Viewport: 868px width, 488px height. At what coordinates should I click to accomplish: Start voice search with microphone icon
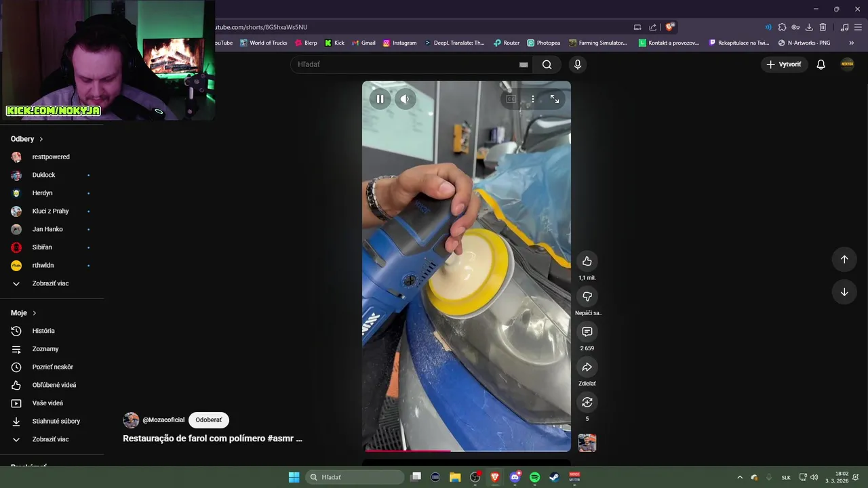pos(578,64)
